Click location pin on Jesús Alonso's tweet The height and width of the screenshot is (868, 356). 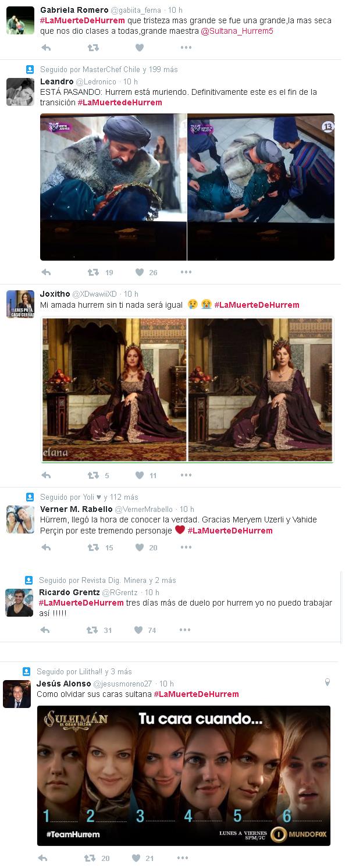tap(327, 682)
